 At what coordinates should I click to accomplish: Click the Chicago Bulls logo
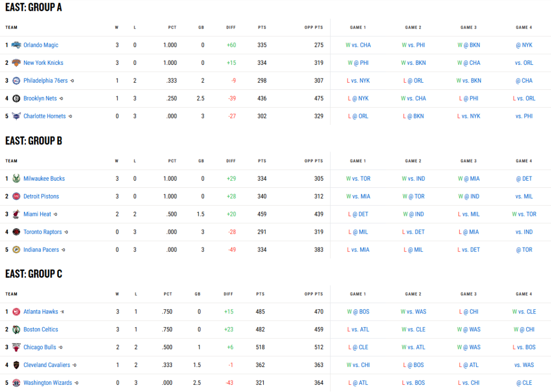16,348
